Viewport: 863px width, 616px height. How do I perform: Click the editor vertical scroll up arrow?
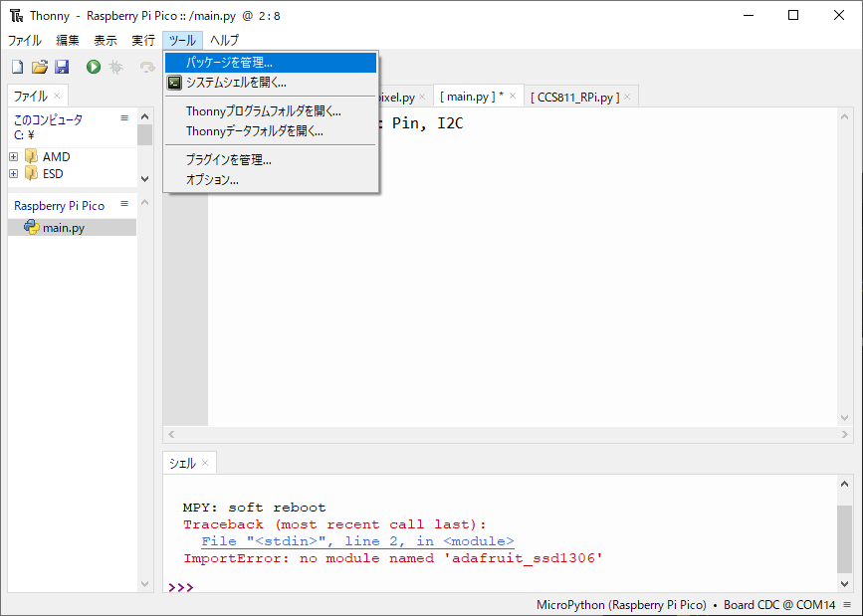point(845,116)
